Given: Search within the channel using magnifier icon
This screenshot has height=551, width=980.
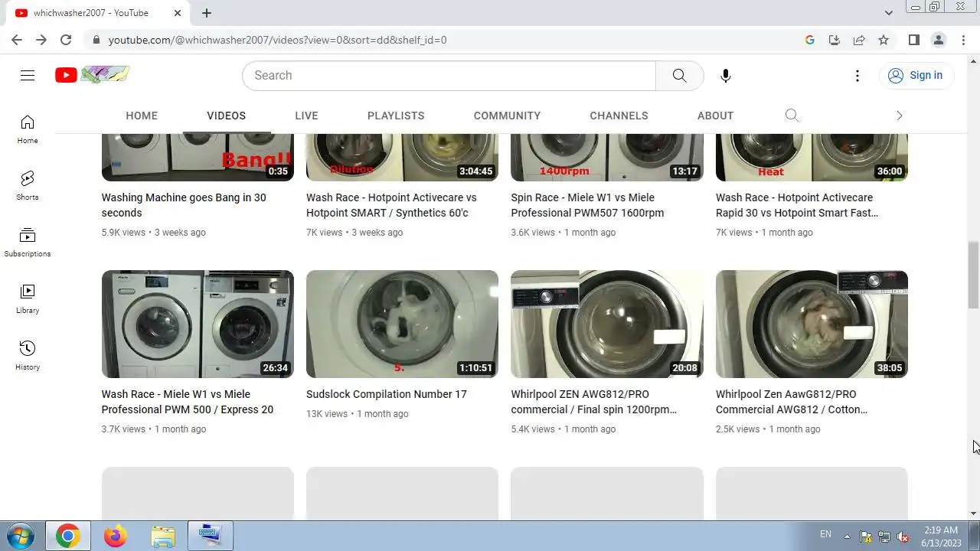Looking at the screenshot, I should tap(792, 116).
